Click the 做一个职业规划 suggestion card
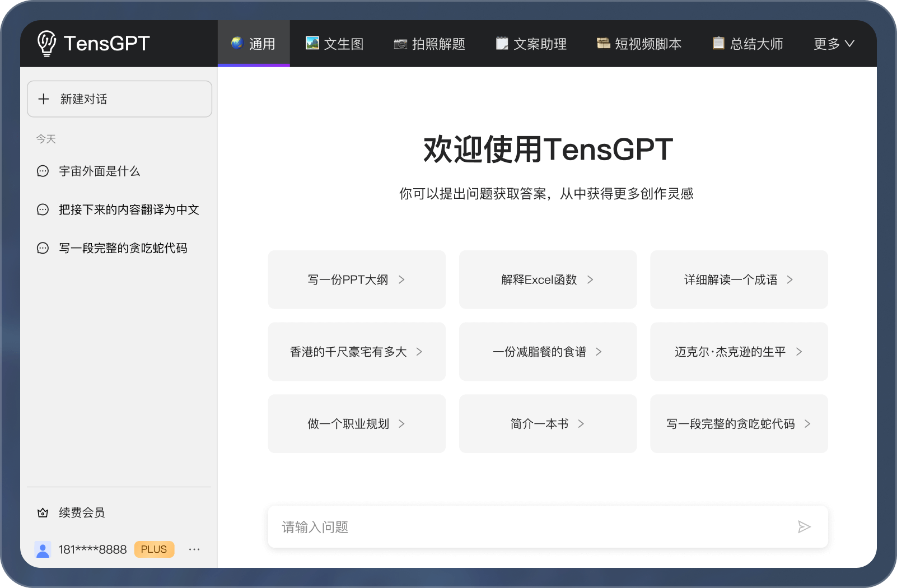This screenshot has width=897, height=588. (x=357, y=424)
